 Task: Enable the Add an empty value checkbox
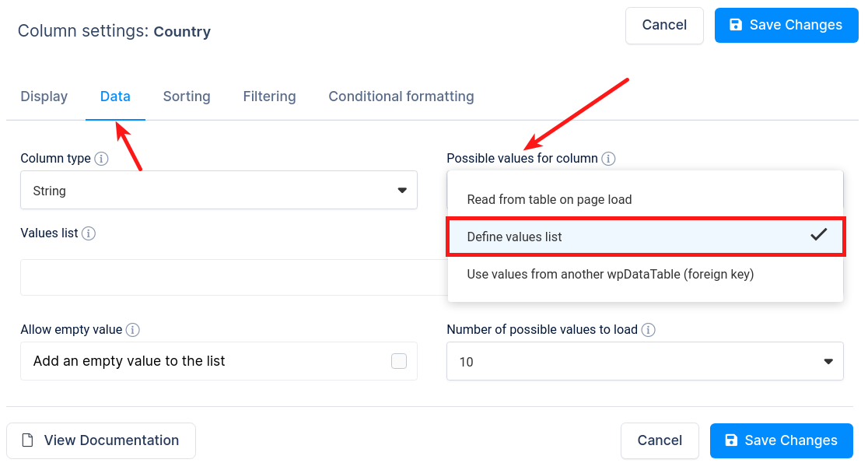click(x=398, y=360)
